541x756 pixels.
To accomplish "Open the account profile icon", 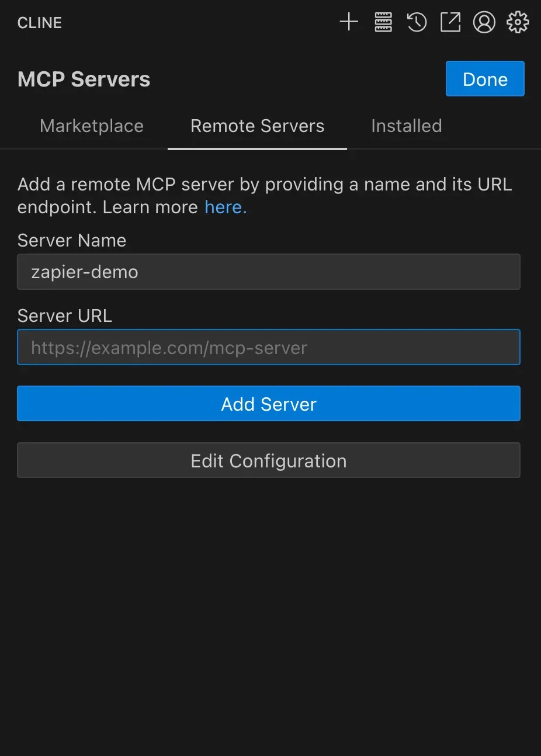I will [484, 23].
